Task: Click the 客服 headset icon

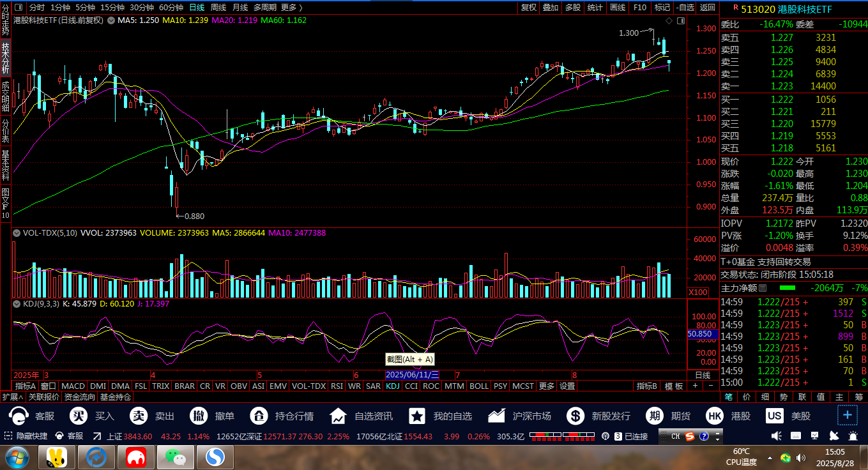Action: pyautogui.click(x=19, y=416)
